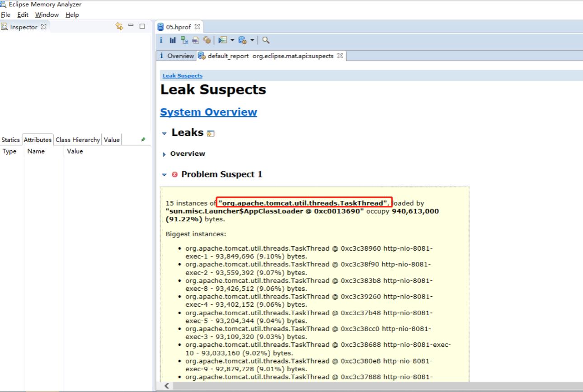Click the magnifier Find Object by Address icon
Viewport: 583px width, 392px height.
266,41
